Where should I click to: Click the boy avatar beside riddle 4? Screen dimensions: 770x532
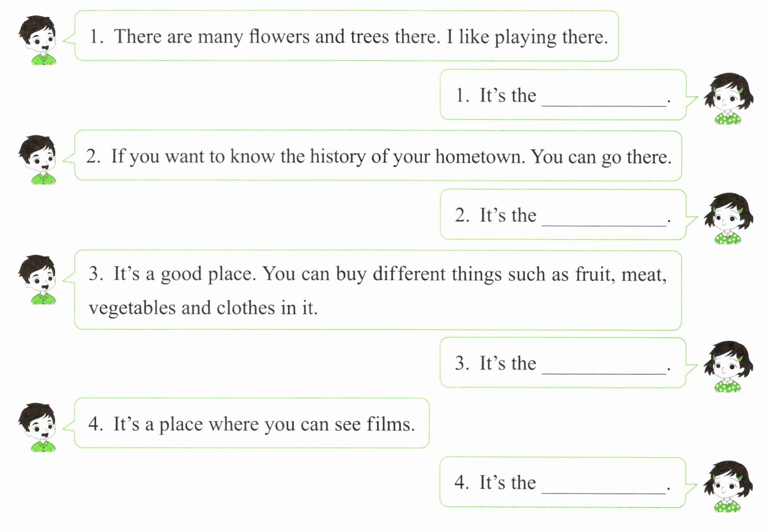click(x=38, y=427)
